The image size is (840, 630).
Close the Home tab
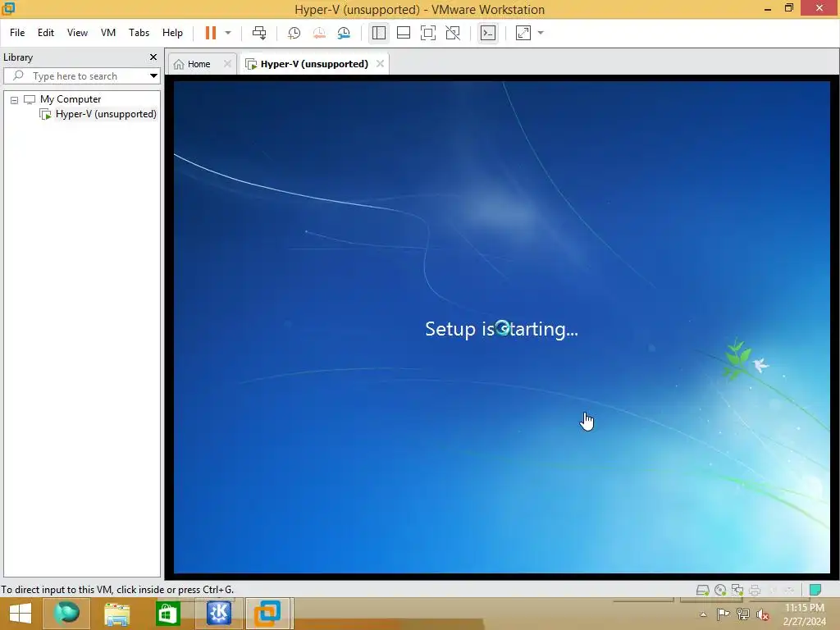pos(228,64)
